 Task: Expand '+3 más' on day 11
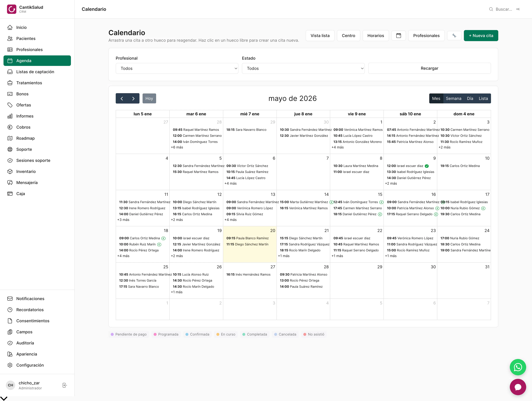123,220
